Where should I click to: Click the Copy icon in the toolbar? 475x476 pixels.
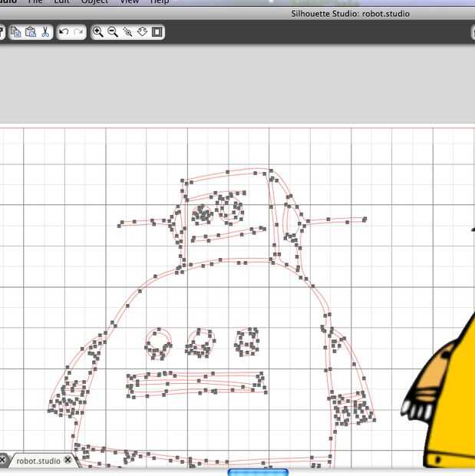coord(16,31)
